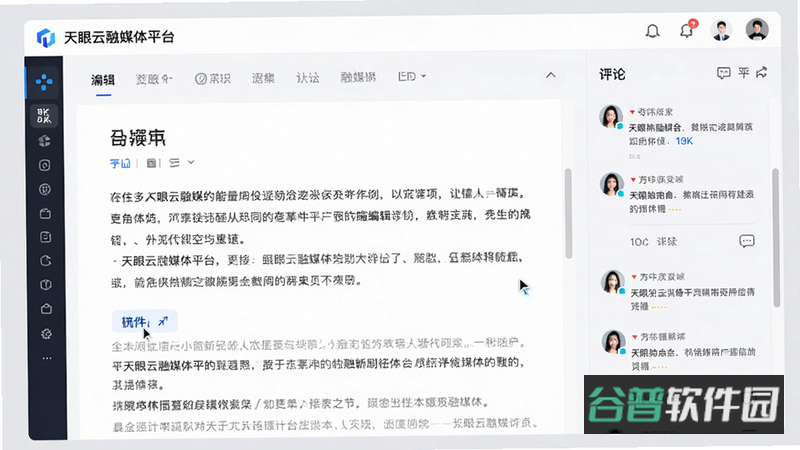Expand the chevron beside the list-lines icon
Viewport: 800px width, 450px height.
pyautogui.click(x=191, y=162)
